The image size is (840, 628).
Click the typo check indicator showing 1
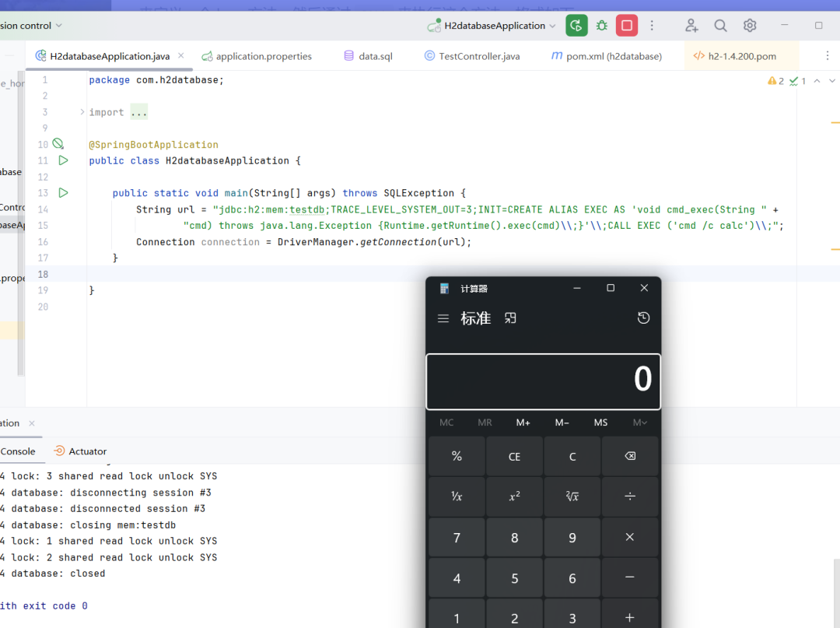coord(798,81)
